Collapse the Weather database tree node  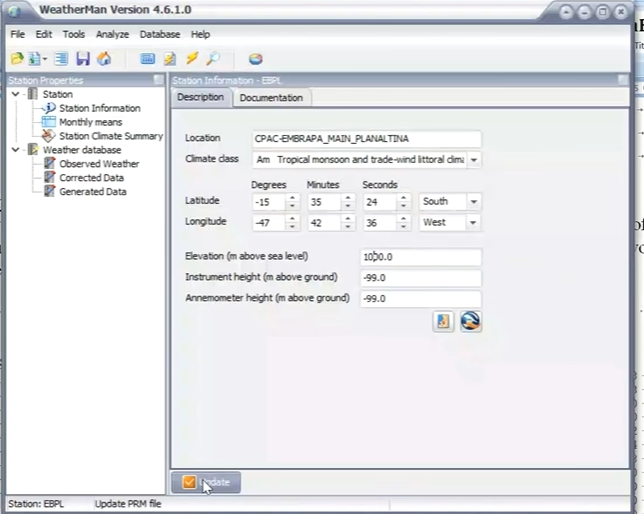(16, 150)
